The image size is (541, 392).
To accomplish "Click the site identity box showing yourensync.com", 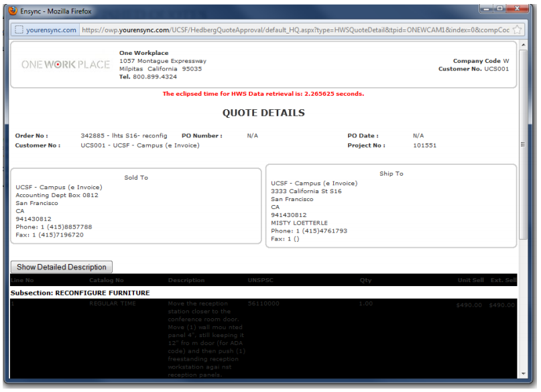I will click(46, 30).
